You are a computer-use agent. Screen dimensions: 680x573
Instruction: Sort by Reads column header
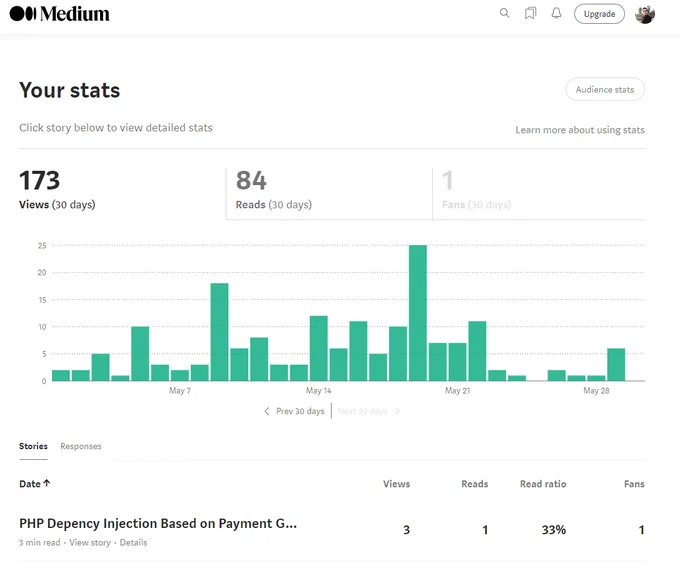point(474,484)
